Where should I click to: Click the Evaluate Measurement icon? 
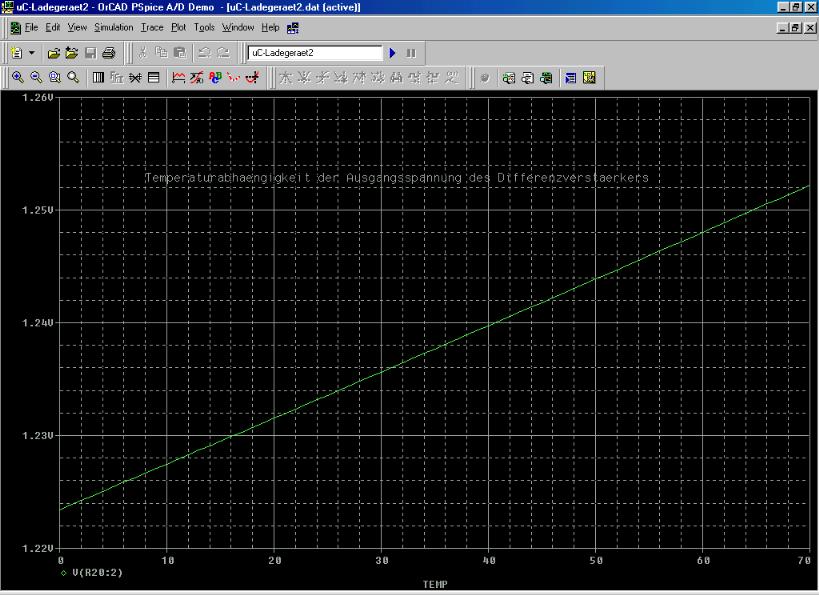pos(197,78)
